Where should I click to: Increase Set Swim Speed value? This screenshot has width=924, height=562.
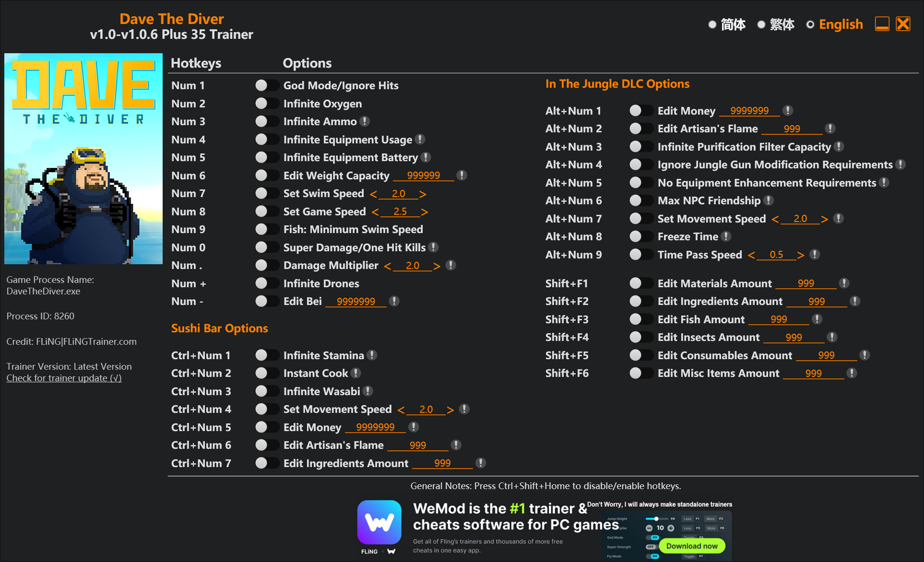[423, 194]
